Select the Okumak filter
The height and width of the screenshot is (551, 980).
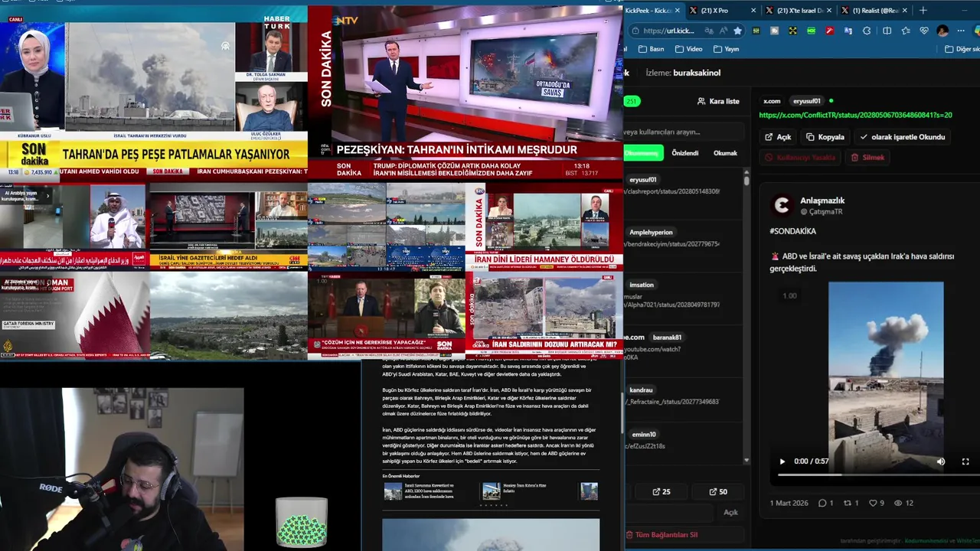pos(725,153)
